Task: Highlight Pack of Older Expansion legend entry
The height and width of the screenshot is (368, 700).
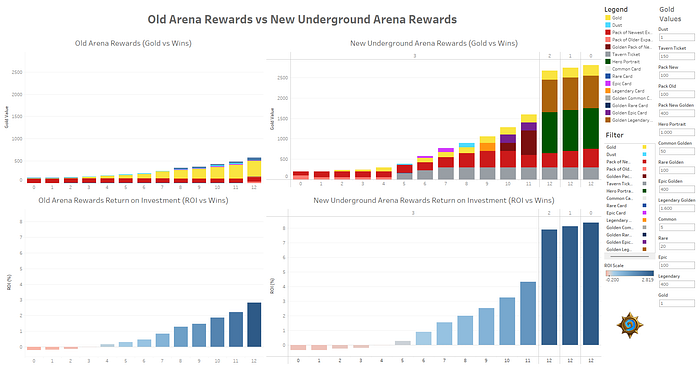Action: click(x=629, y=40)
